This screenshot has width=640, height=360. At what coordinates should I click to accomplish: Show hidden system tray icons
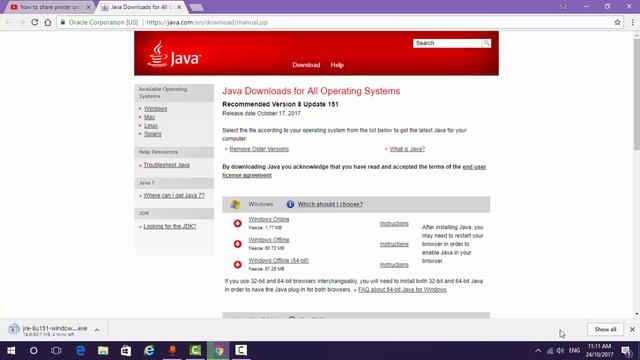(x=538, y=351)
